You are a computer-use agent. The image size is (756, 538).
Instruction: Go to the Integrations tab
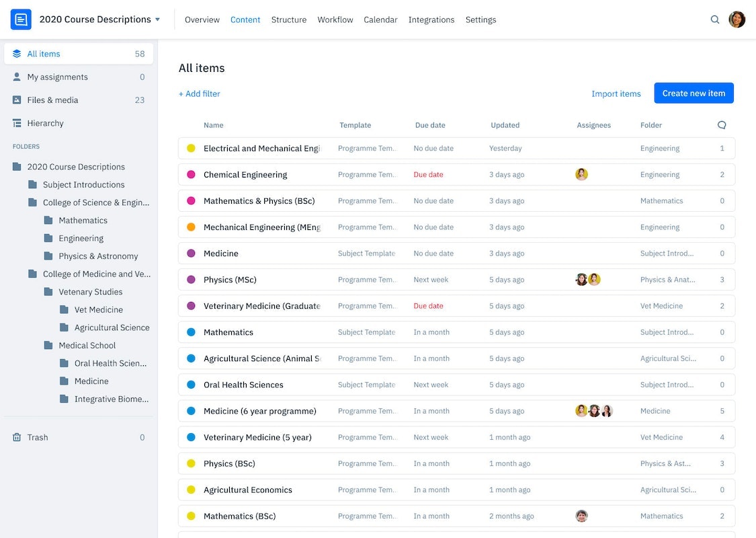point(431,20)
